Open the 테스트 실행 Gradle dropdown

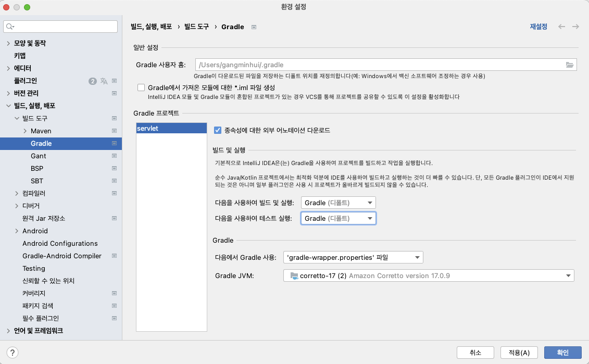(x=339, y=218)
